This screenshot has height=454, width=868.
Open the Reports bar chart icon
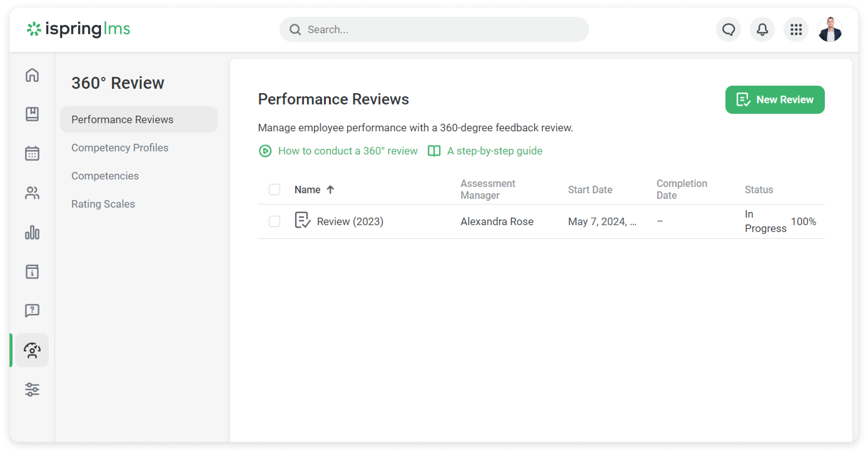tap(32, 232)
